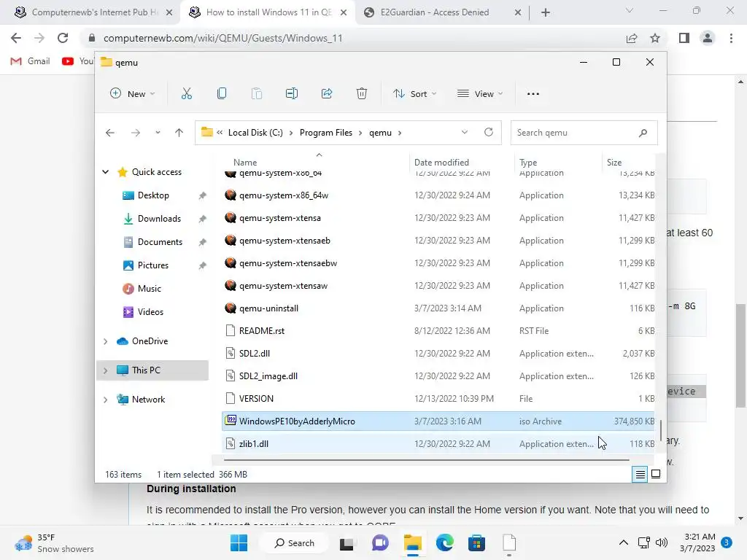
Task: Select the WindowsPE10byAdderlyMicro iso file
Action: click(x=438, y=421)
